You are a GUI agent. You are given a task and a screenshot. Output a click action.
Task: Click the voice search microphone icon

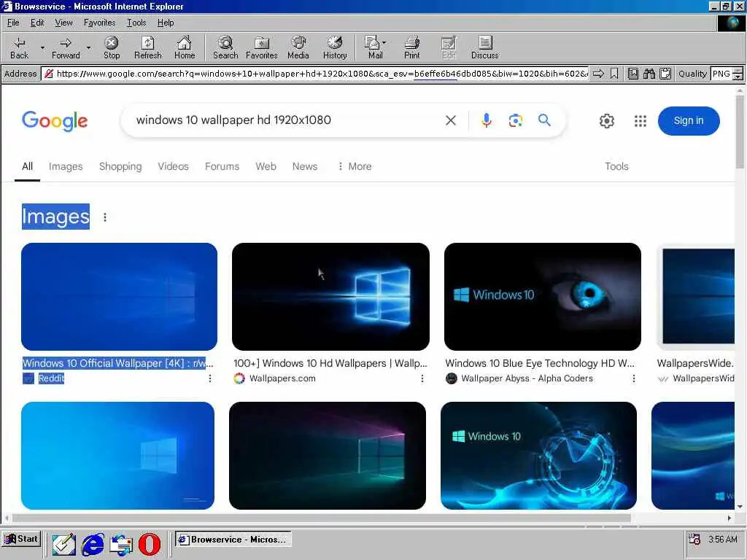point(486,120)
